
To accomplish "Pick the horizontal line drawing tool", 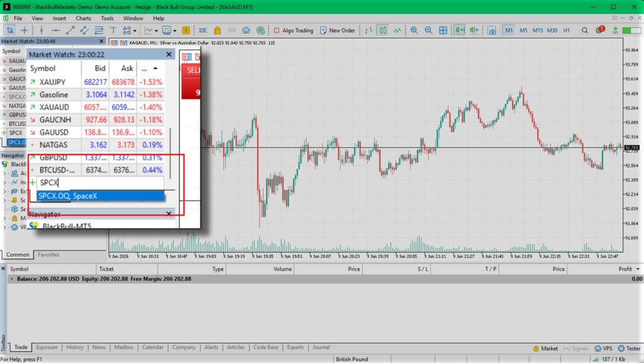I will (55, 30).
